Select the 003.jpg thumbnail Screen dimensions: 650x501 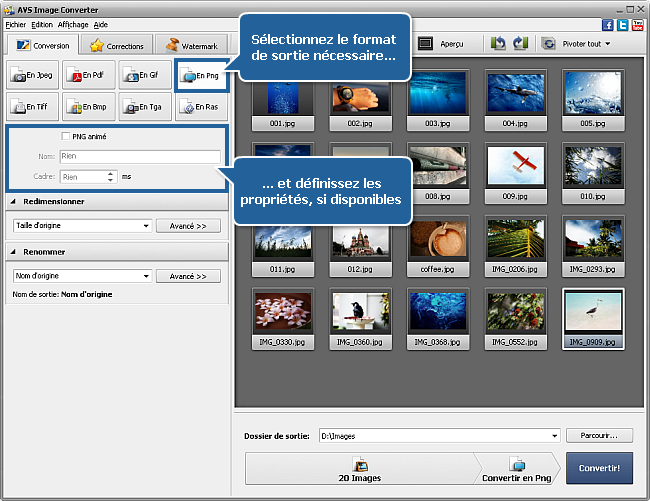438,100
